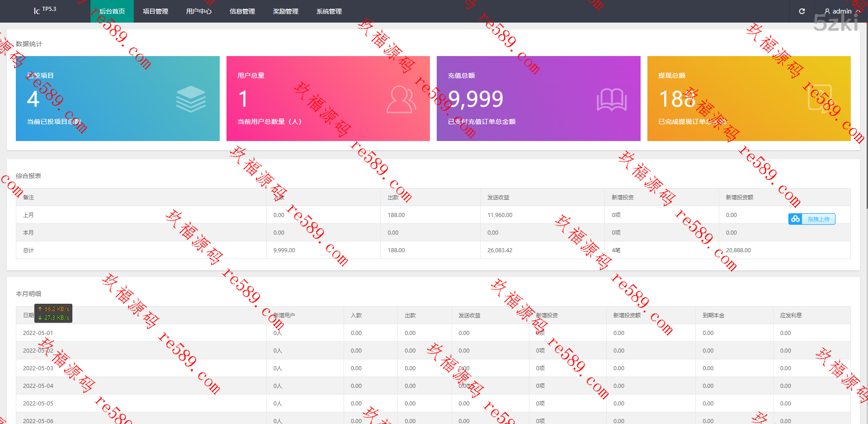Click the network speed indicator overlay
Image resolution: width=868 pixels, height=424 pixels.
coord(53,313)
